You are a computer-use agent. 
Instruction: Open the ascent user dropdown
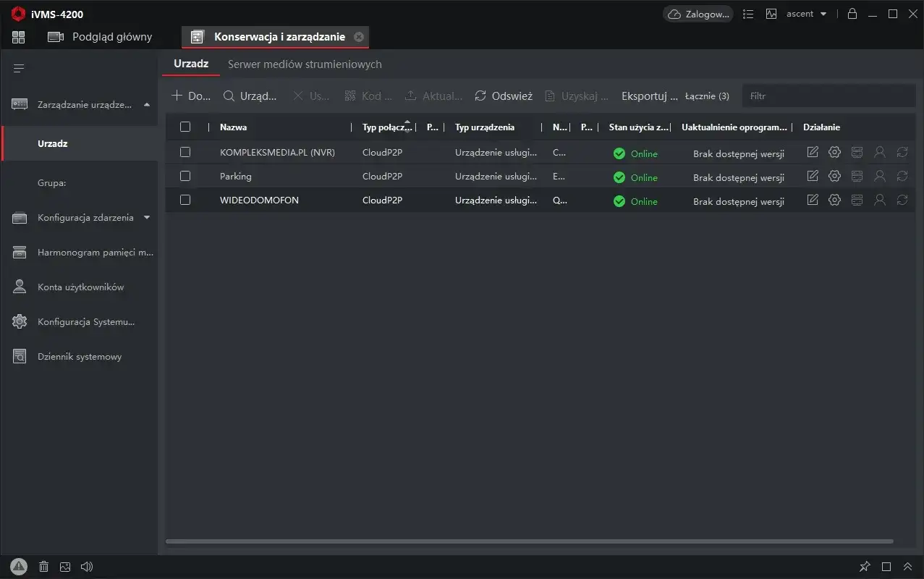tap(807, 14)
